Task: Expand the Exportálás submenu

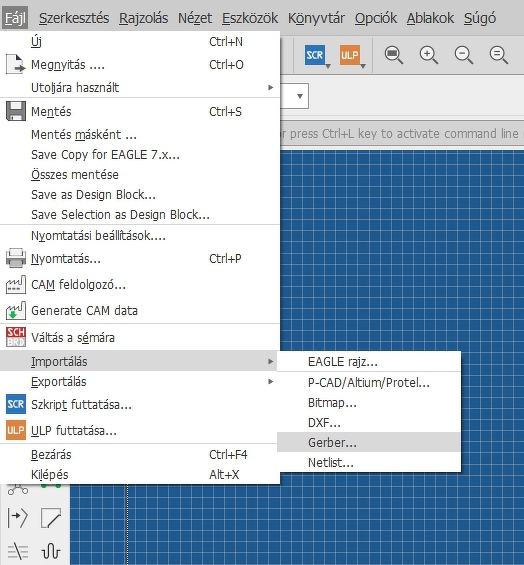Action: [140, 382]
